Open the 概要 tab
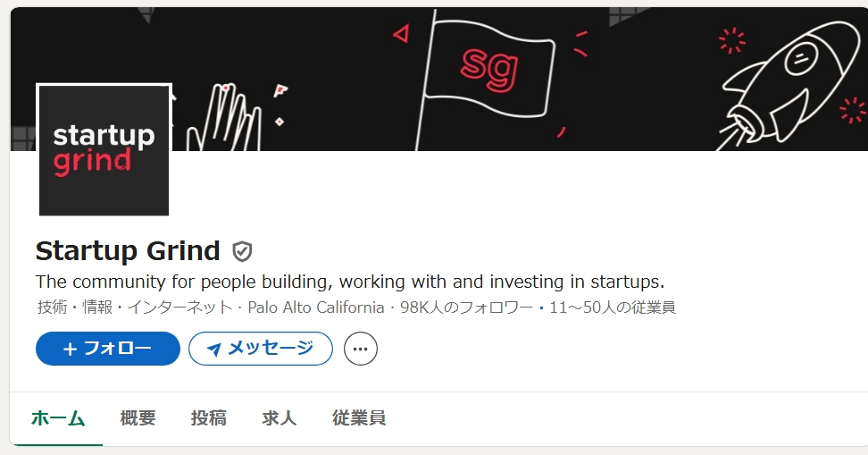Image resolution: width=868 pixels, height=455 pixels. click(138, 418)
